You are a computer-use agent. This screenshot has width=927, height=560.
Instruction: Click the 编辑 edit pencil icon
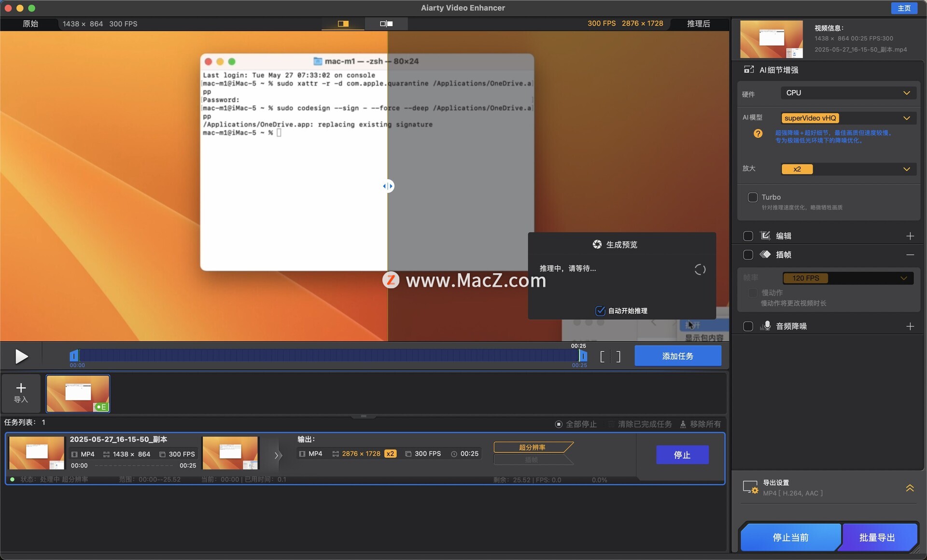click(x=765, y=236)
